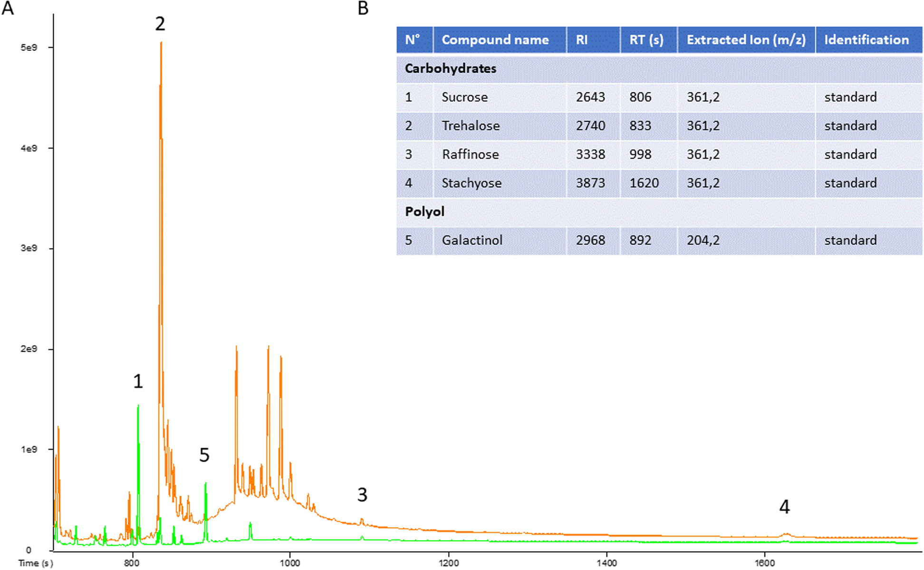Click RI value 2968
The width and height of the screenshot is (924, 570).
[x=590, y=240]
